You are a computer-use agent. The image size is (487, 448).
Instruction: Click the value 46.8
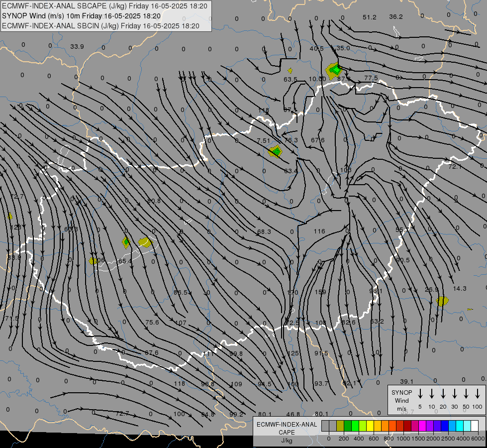click(x=293, y=414)
